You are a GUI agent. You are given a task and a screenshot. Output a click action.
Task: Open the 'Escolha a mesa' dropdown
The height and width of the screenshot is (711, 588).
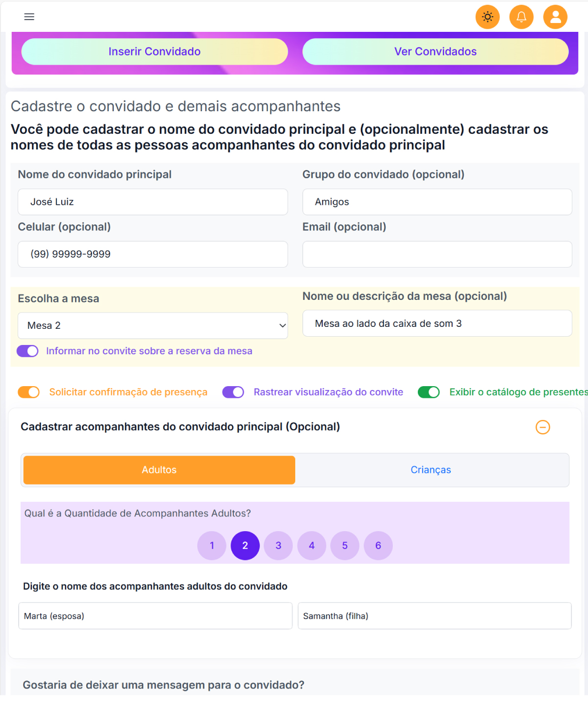pyautogui.click(x=152, y=325)
